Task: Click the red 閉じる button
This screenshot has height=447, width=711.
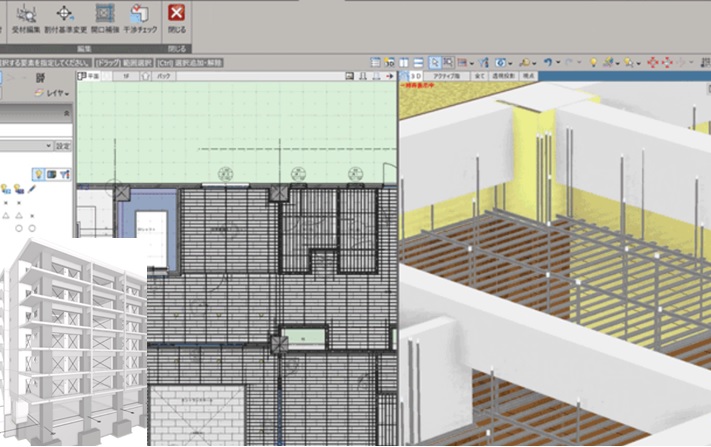Action: tap(177, 16)
